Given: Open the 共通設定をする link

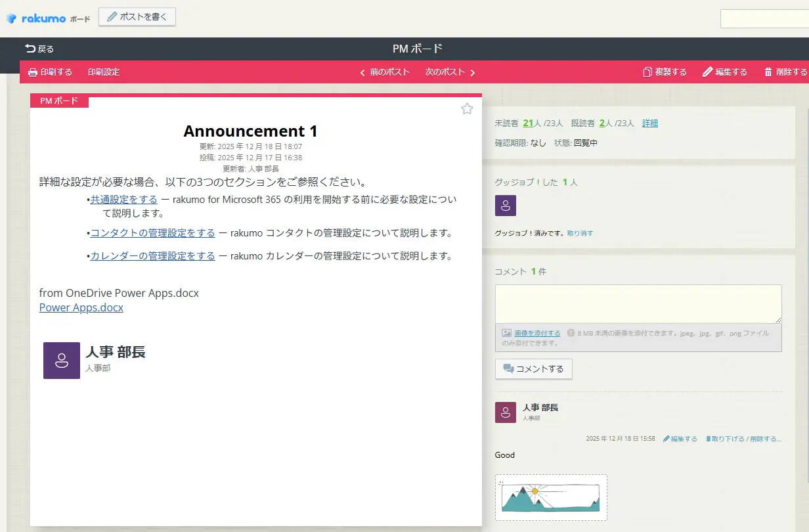Looking at the screenshot, I should click(124, 199).
